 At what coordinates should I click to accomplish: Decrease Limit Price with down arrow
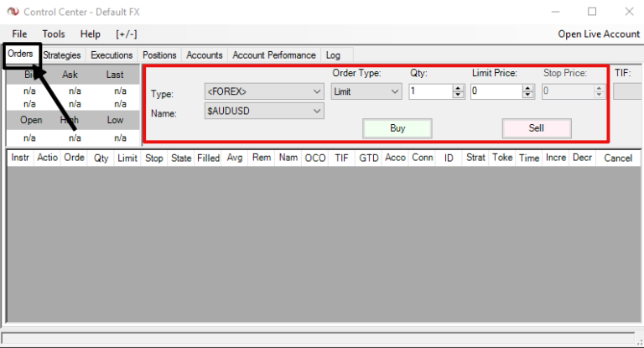point(527,95)
